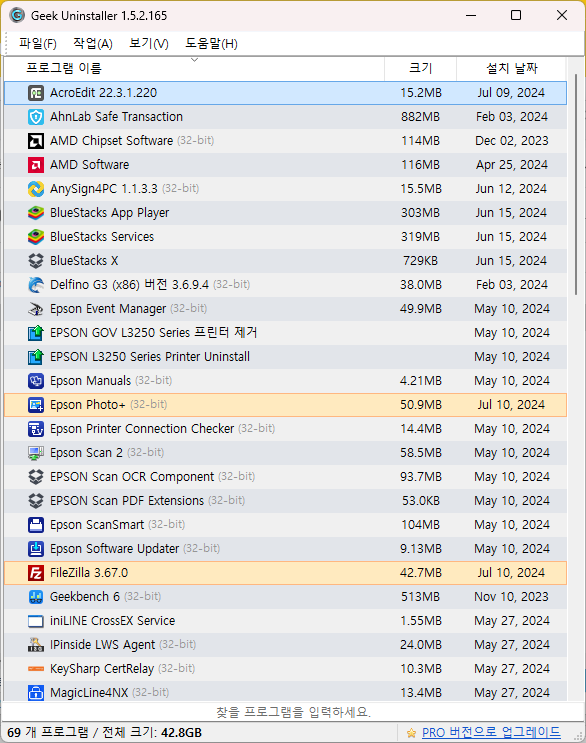This screenshot has height=743, width=586.
Task: Click the AhnLab Safe Transaction shield icon
Action: tap(36, 117)
